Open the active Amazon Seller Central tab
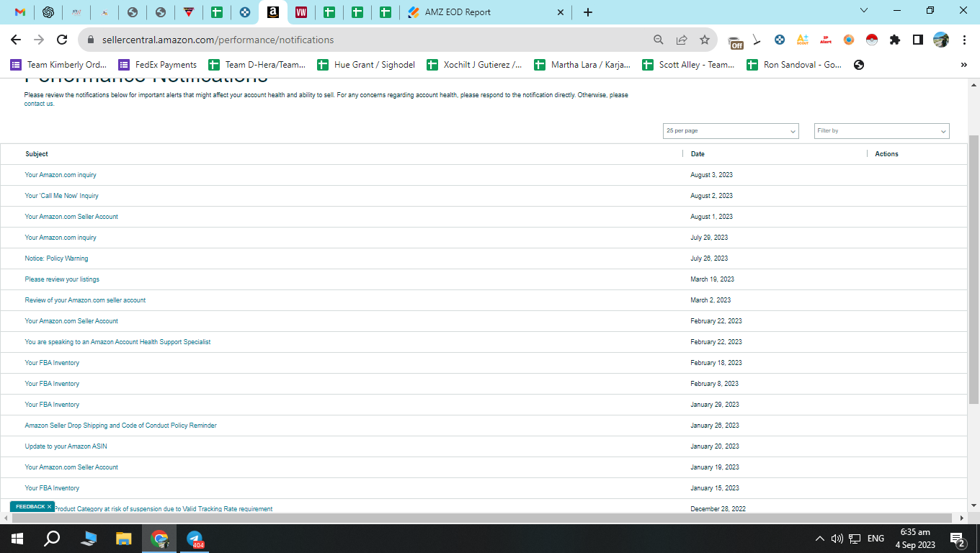Screen dimensions: 980x553 272,12
